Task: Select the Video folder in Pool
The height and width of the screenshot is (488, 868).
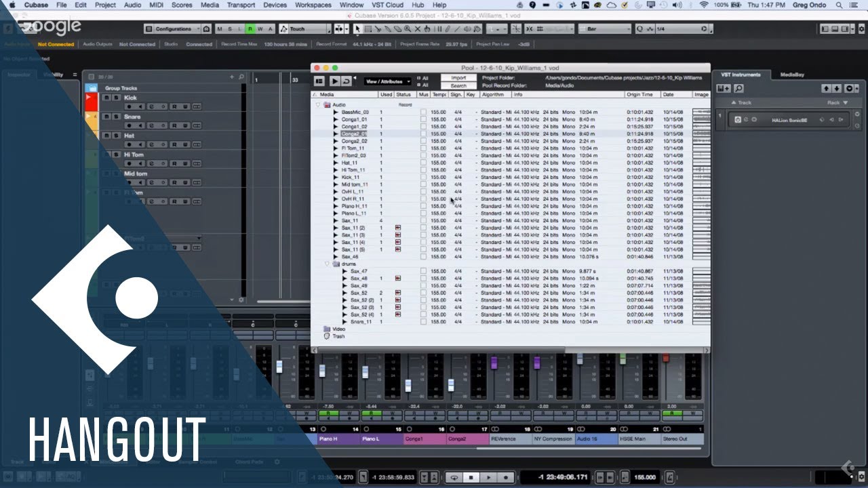Action: (x=338, y=329)
